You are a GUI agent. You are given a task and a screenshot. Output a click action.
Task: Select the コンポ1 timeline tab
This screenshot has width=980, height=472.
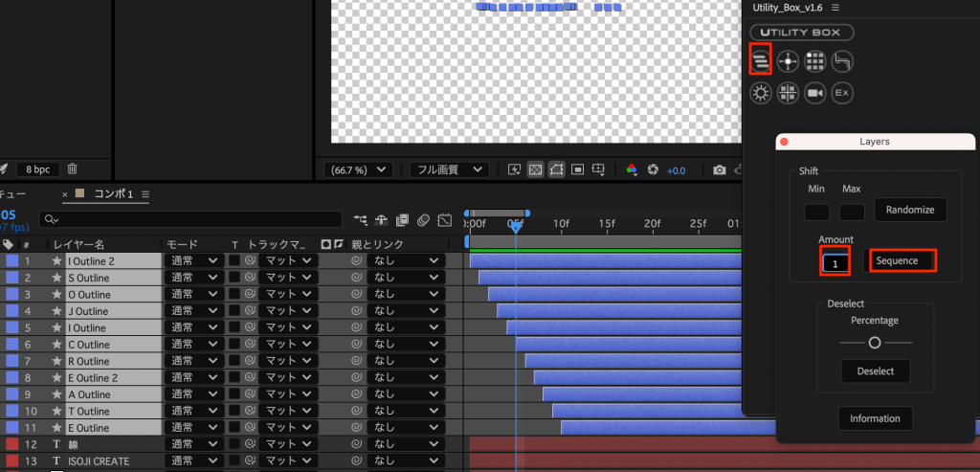[x=113, y=194]
